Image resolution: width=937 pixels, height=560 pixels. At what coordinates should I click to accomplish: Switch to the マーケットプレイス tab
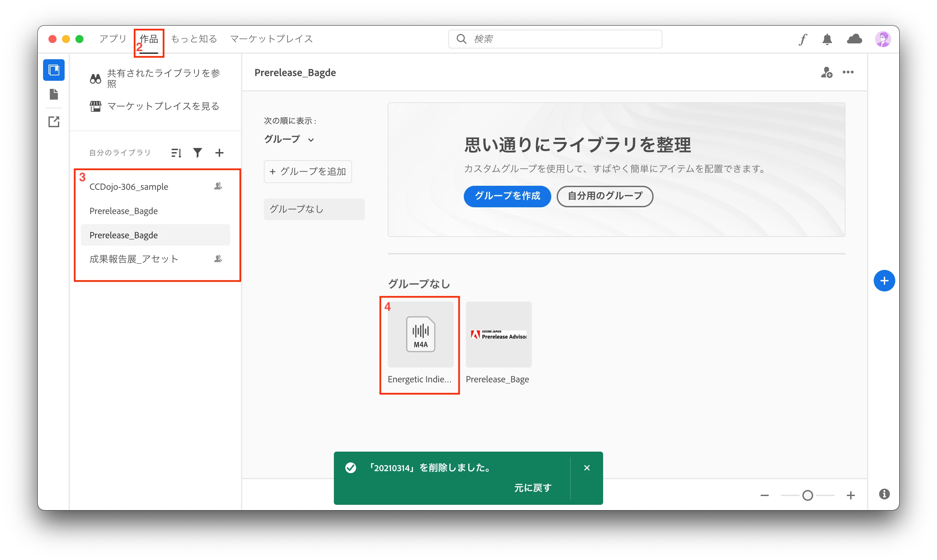(x=271, y=39)
